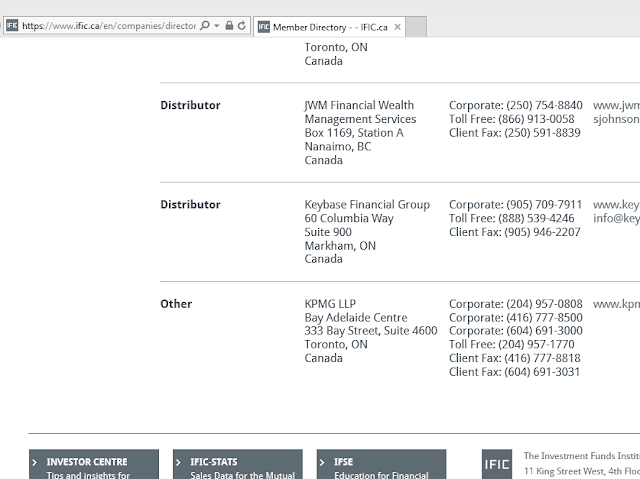Click 'Corporate: (905) 709-7911' phone number
Screen dimensions: 640x479
coord(516,204)
